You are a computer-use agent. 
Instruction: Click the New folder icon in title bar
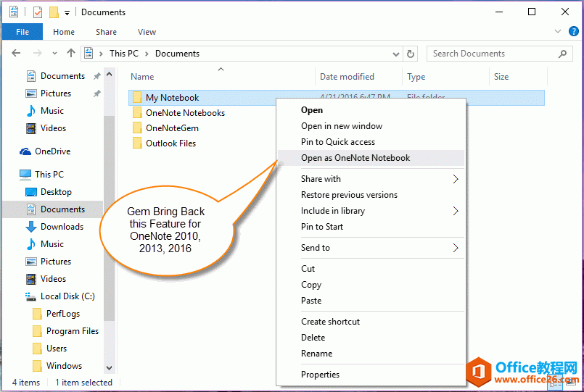coord(54,12)
